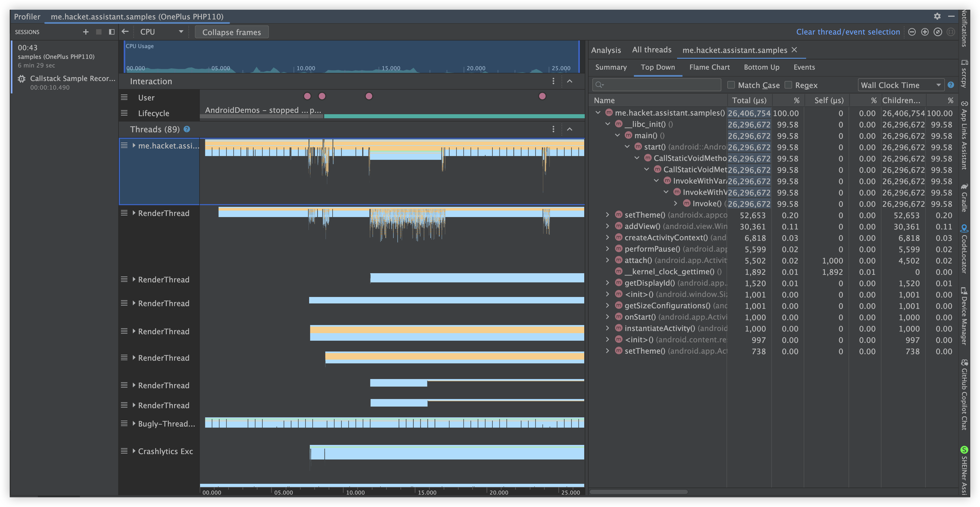Open Threads section three-dot options menu
This screenshot has width=980, height=507.
(x=553, y=129)
